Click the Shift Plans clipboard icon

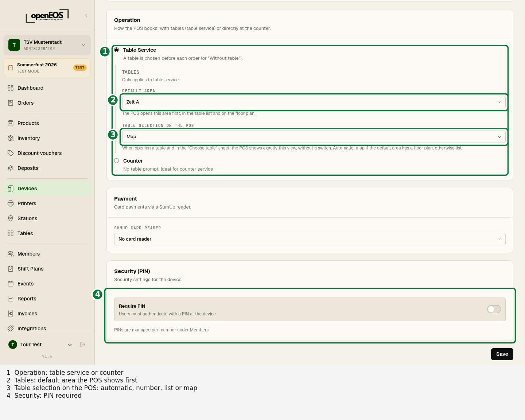point(11,269)
